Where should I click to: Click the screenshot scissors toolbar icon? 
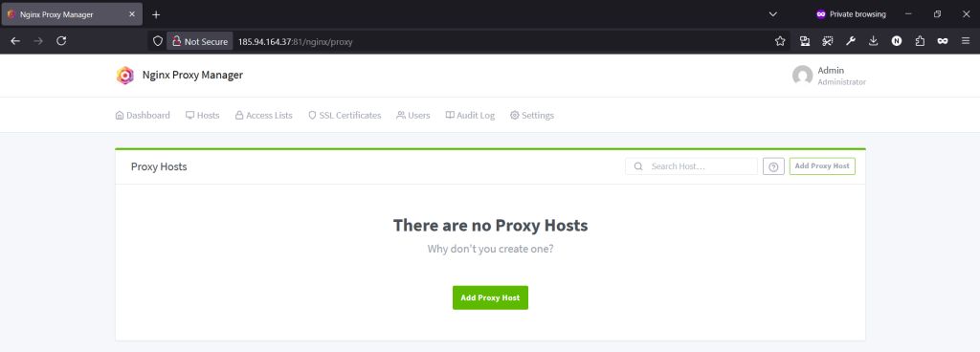tap(828, 41)
